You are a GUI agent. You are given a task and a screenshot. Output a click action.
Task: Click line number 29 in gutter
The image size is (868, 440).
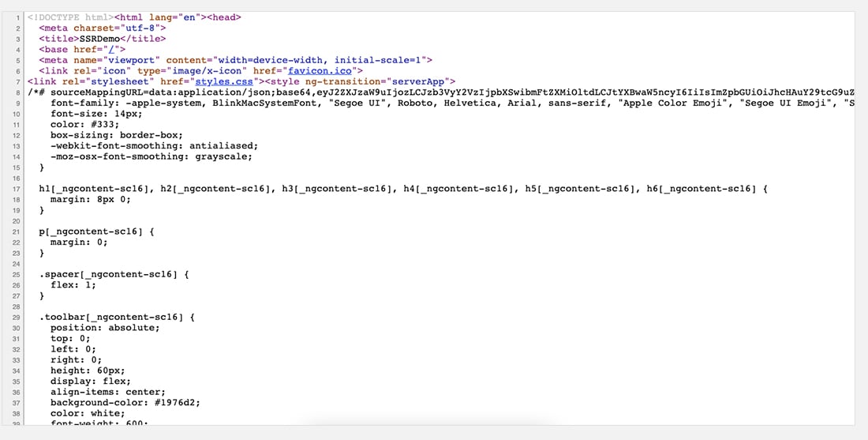pyautogui.click(x=17, y=318)
